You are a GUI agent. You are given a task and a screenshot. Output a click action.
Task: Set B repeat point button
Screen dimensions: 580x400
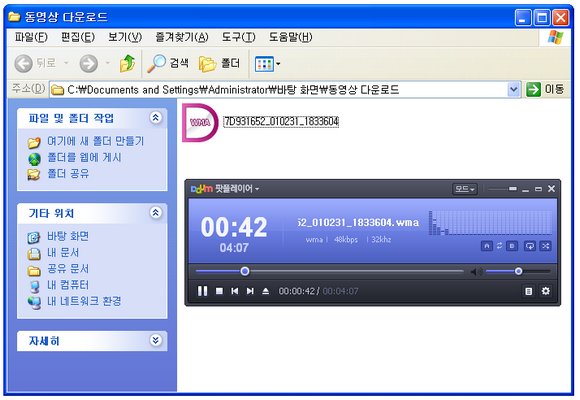(x=512, y=246)
